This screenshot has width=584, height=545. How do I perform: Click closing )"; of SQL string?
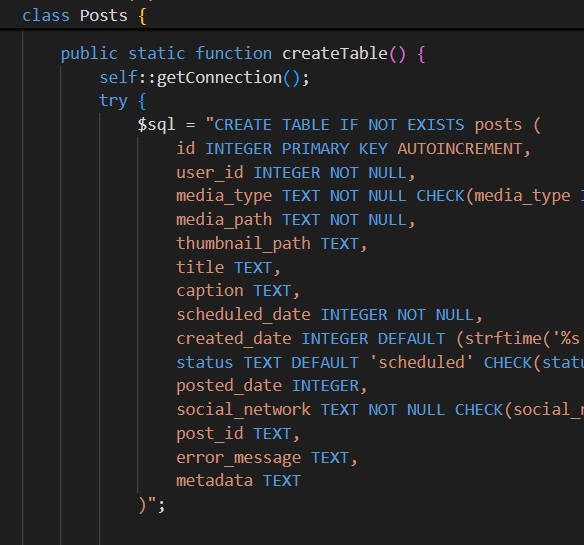(x=152, y=506)
